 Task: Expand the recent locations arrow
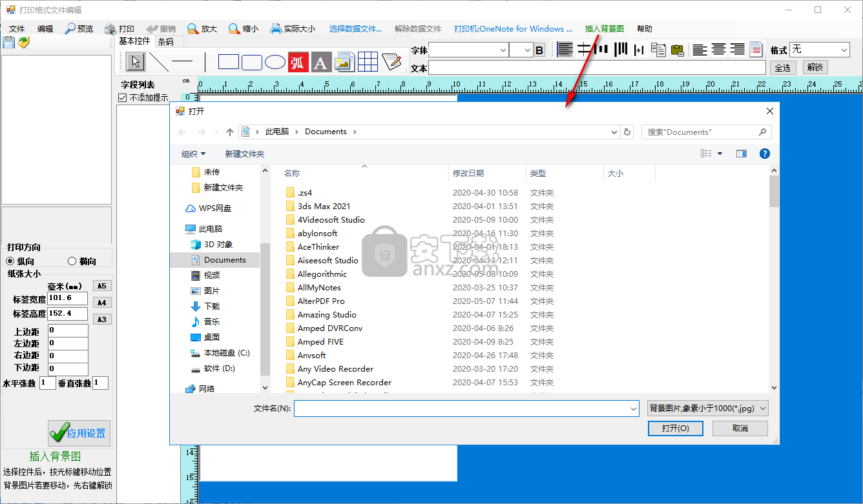[216, 132]
